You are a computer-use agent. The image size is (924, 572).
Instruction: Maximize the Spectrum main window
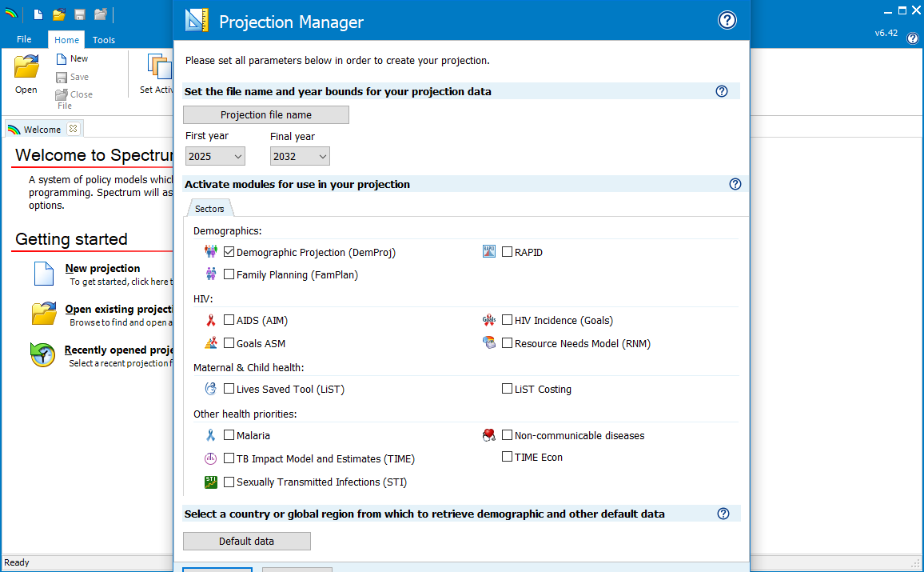[902, 10]
